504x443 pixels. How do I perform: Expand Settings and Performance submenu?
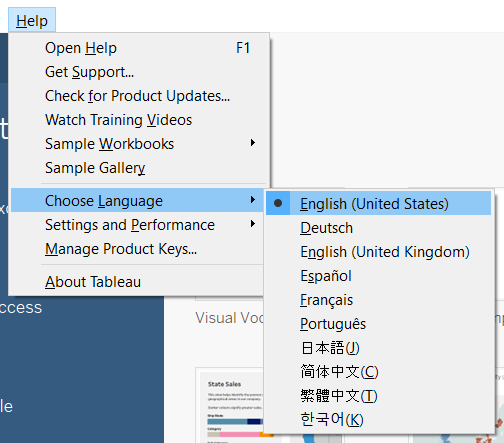click(137, 225)
